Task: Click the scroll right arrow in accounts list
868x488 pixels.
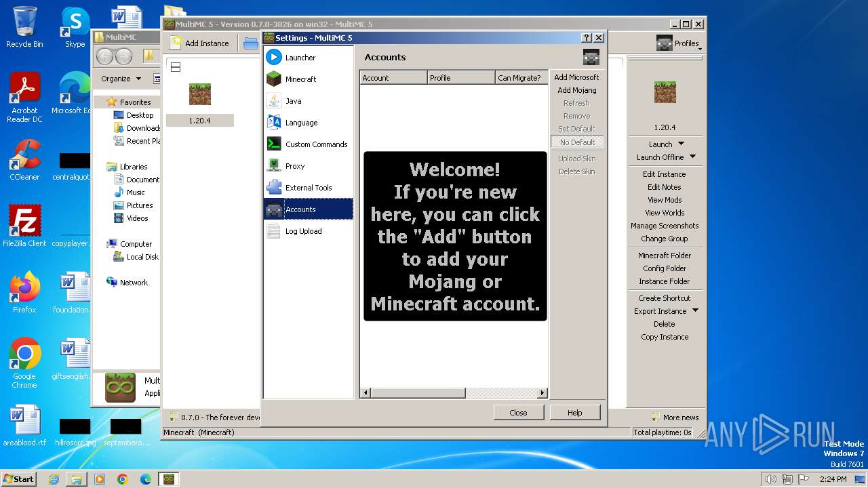Action: pyautogui.click(x=542, y=392)
